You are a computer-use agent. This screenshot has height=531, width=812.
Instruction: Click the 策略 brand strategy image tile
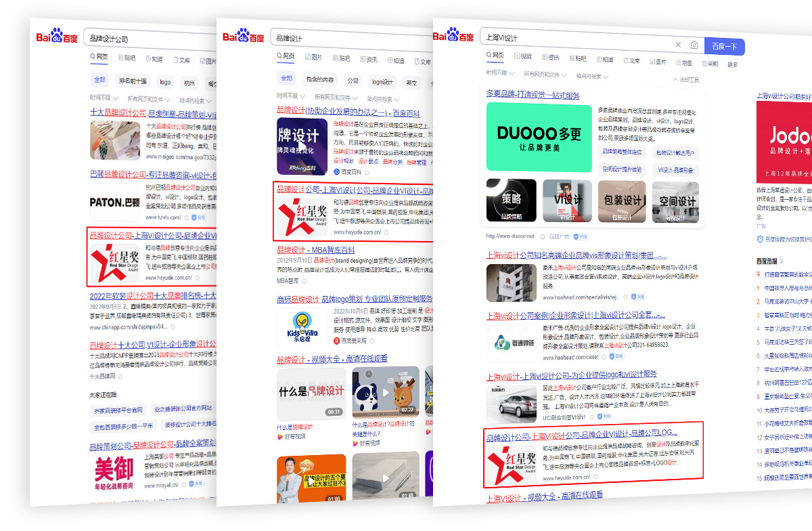pyautogui.click(x=511, y=200)
